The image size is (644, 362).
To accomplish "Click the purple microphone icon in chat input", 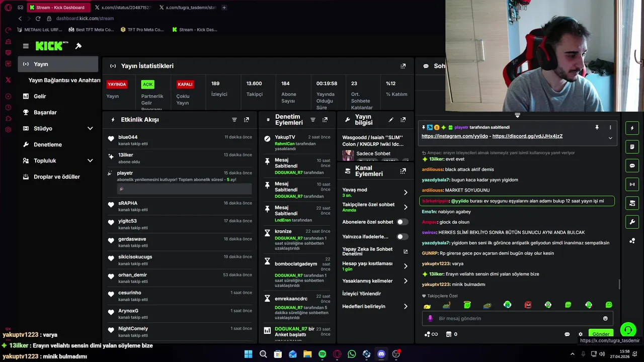I will coord(430,318).
